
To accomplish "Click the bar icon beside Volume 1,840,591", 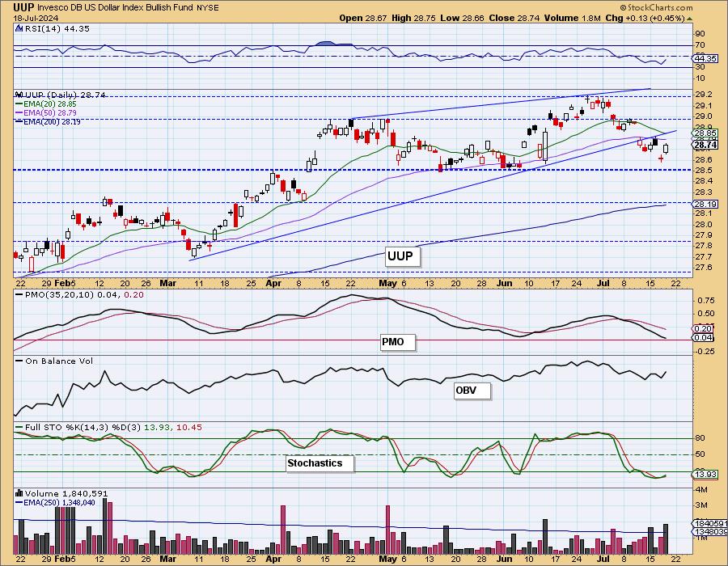I will click(x=19, y=493).
